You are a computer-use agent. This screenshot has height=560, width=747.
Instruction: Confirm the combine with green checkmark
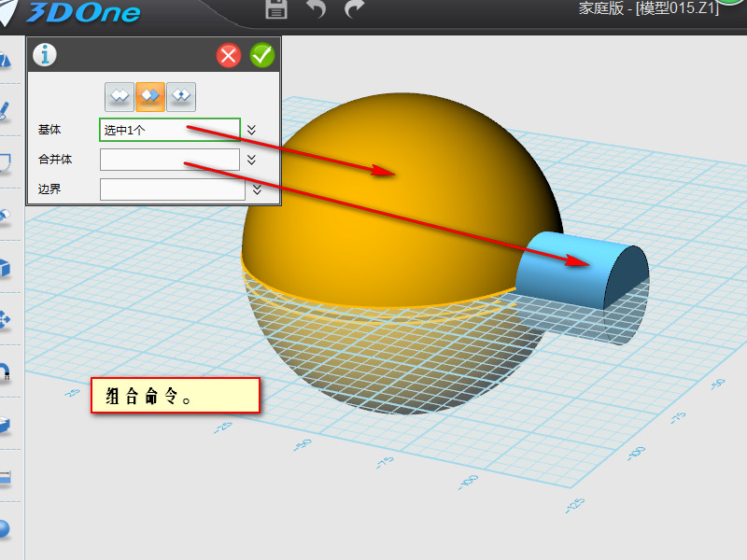(x=262, y=55)
